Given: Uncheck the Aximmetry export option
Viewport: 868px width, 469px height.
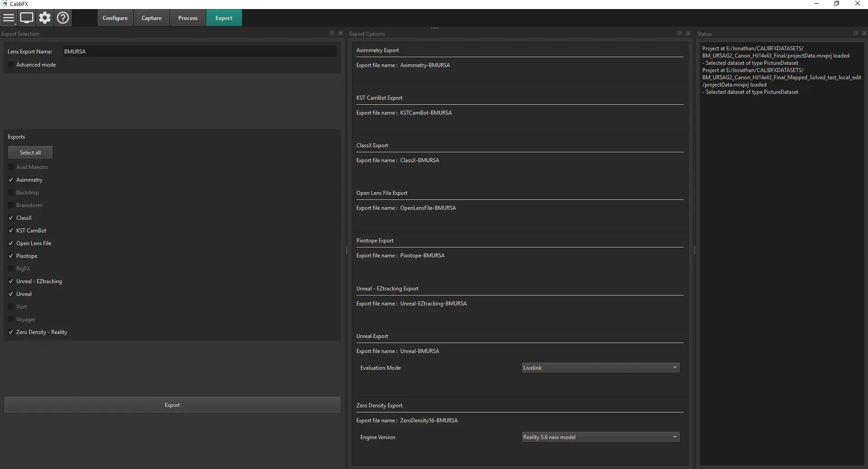Looking at the screenshot, I should [x=11, y=180].
